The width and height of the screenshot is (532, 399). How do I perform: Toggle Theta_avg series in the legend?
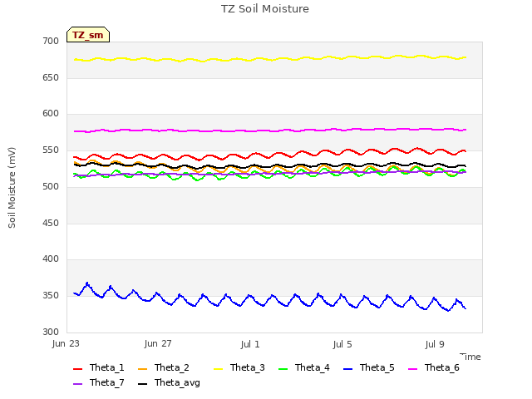coord(169,382)
